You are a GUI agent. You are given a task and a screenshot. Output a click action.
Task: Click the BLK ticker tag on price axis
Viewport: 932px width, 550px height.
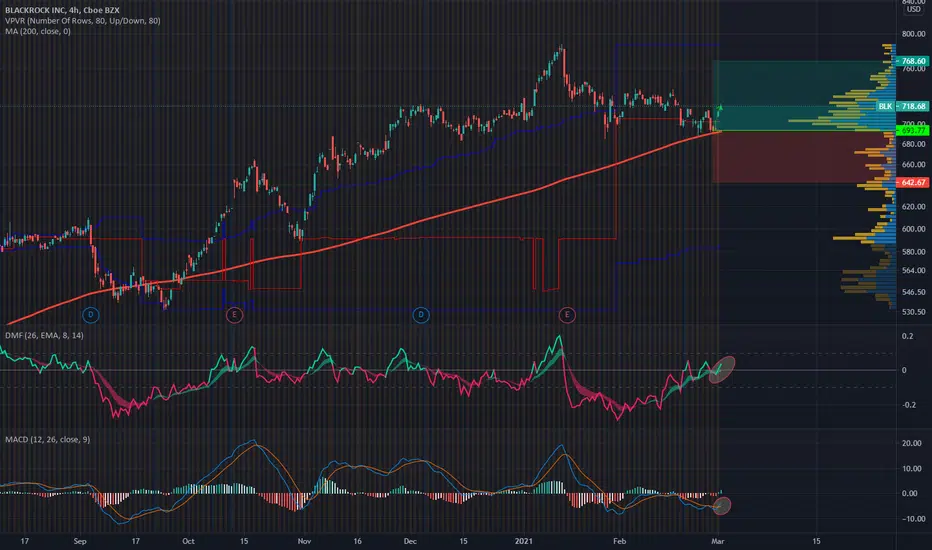click(x=886, y=106)
